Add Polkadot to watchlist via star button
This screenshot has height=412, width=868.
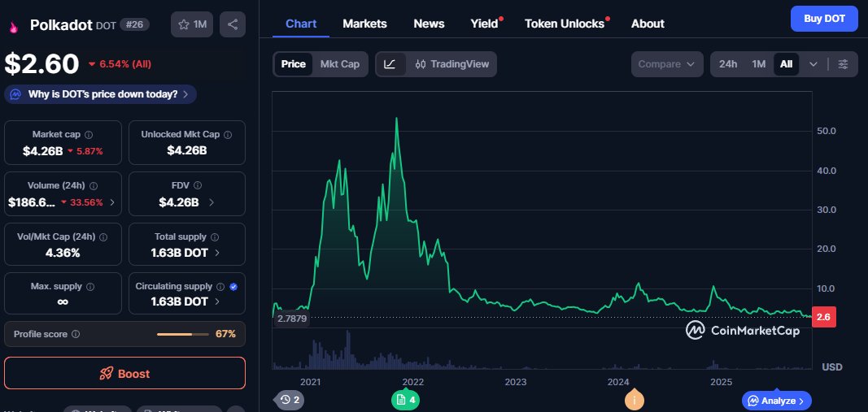point(191,24)
